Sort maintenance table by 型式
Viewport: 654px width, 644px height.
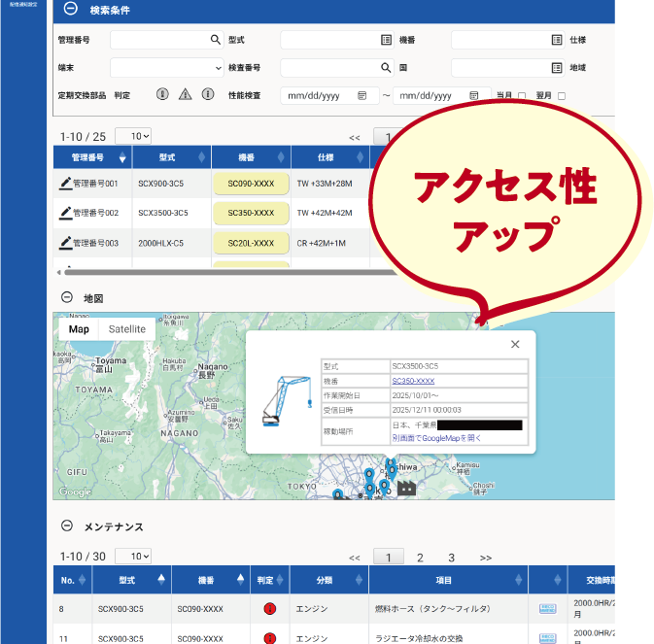(x=161, y=580)
